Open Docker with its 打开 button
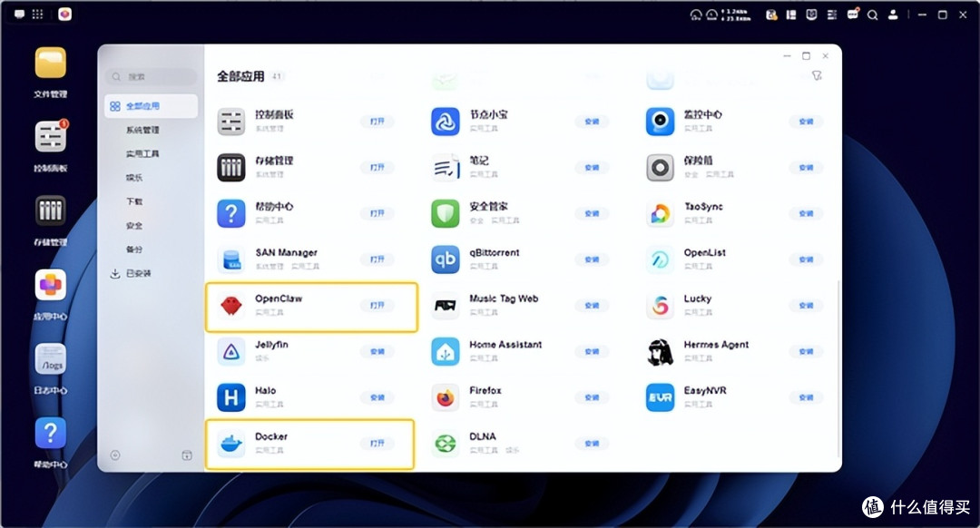This screenshot has width=980, height=528. 377,444
